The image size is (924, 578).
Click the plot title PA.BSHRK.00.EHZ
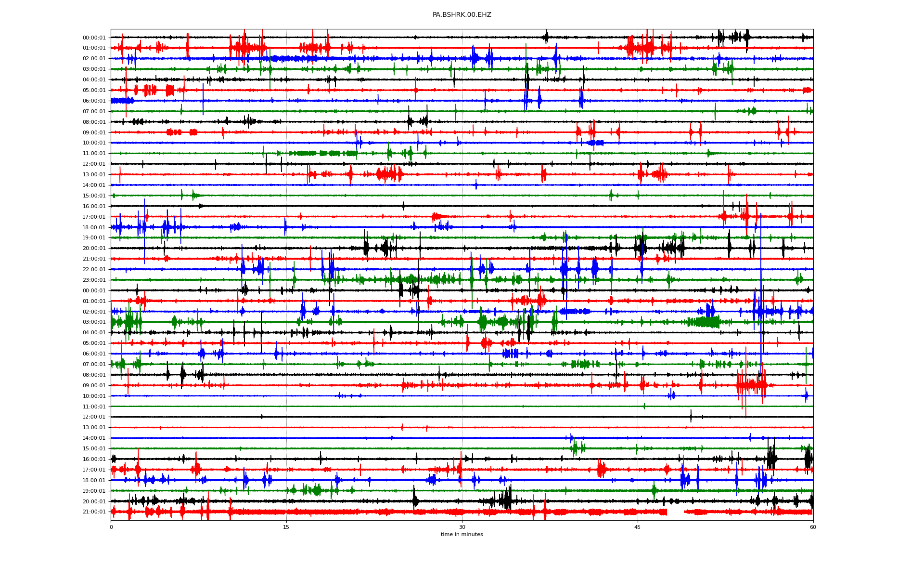pos(462,15)
